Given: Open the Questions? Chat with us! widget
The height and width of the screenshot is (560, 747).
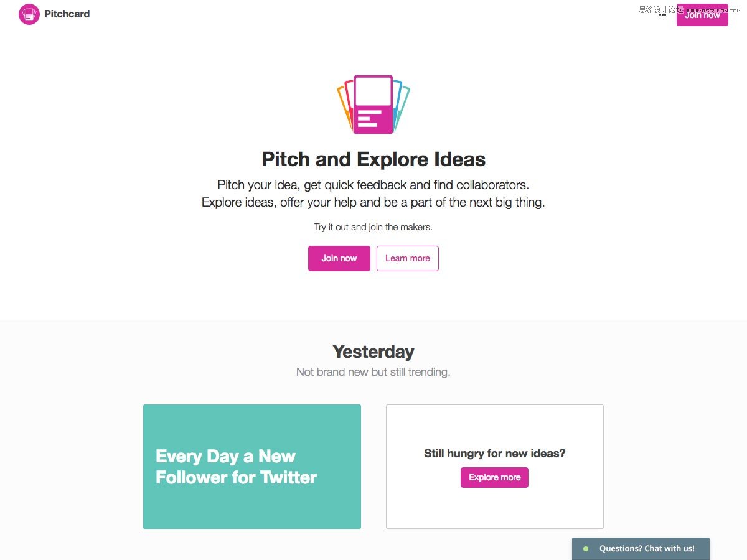Looking at the screenshot, I should coord(641,549).
